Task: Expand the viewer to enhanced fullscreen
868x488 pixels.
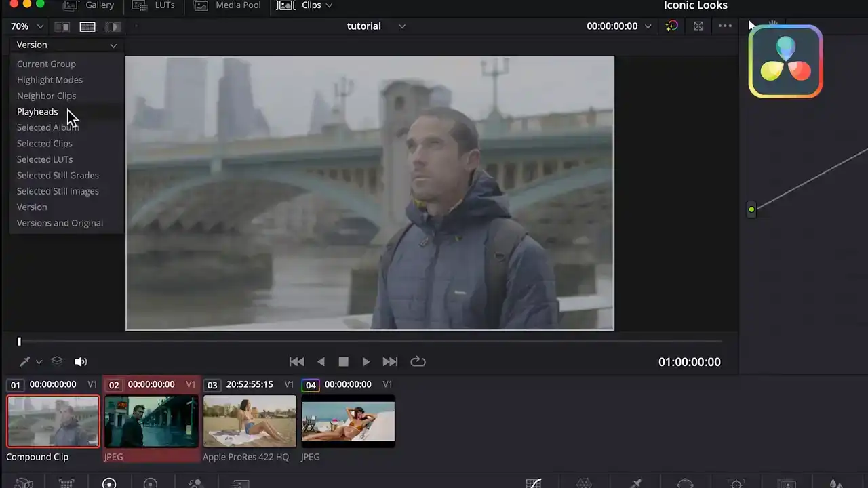Action: pos(698,26)
